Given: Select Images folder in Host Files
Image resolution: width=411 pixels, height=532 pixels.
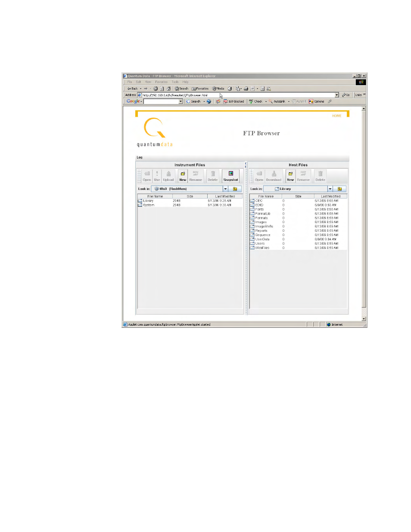Looking at the screenshot, I should (x=299, y=222).
